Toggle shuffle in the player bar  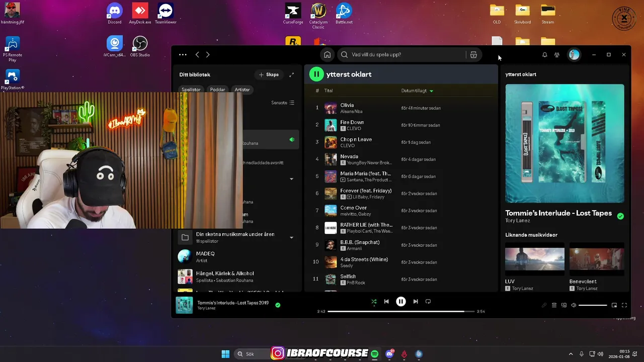pyautogui.click(x=374, y=302)
